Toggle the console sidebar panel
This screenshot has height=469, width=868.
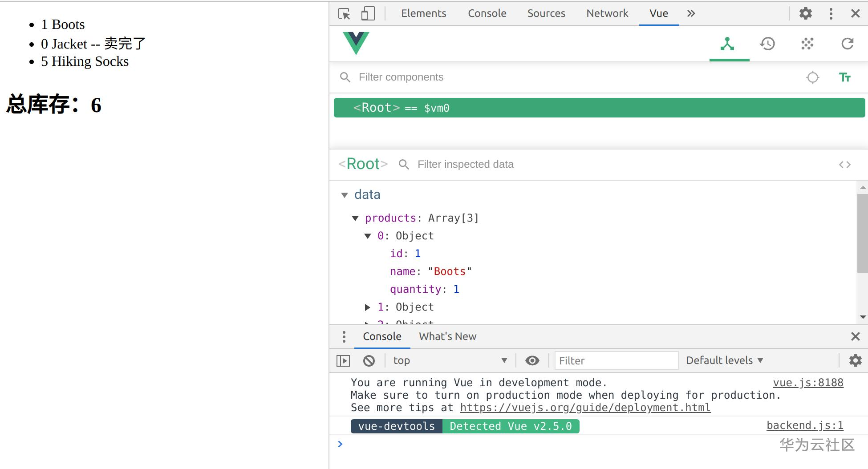[343, 360]
